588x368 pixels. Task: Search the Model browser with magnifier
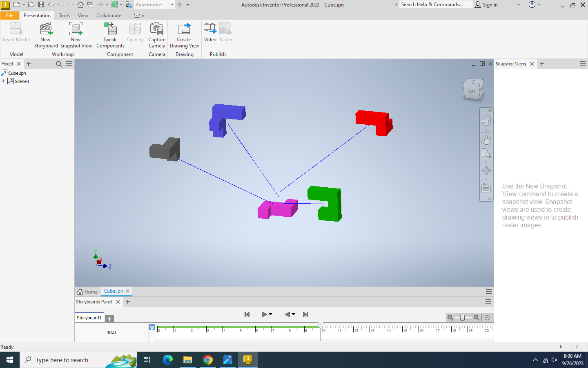(59, 64)
